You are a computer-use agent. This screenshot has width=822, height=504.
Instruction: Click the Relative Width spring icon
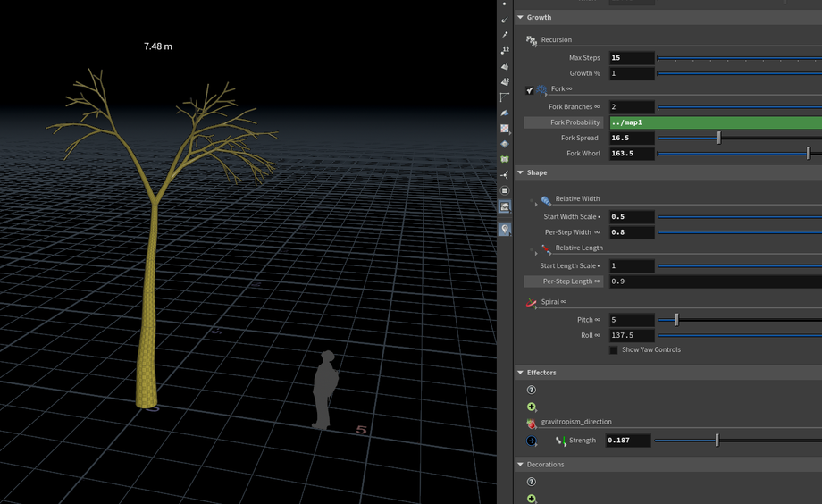click(546, 200)
